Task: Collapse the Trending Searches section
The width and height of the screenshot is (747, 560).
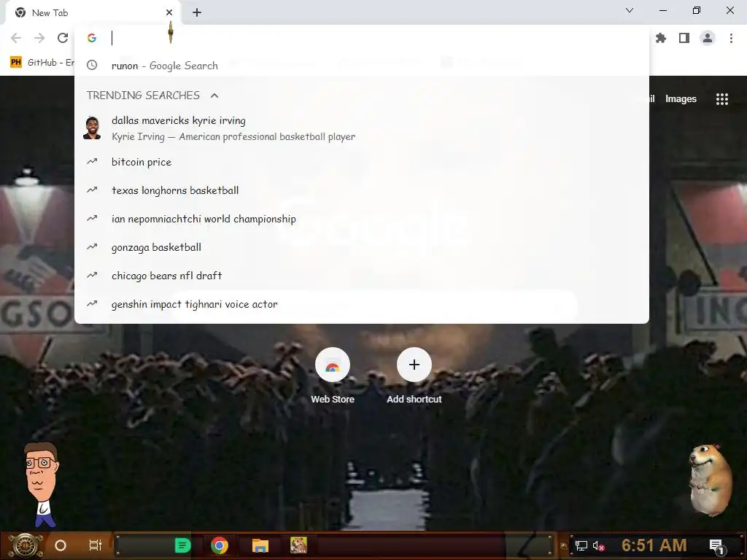Action: point(214,96)
